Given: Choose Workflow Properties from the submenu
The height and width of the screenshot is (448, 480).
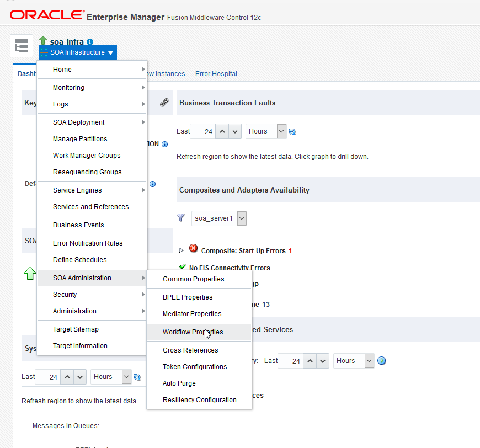Looking at the screenshot, I should point(199,332).
